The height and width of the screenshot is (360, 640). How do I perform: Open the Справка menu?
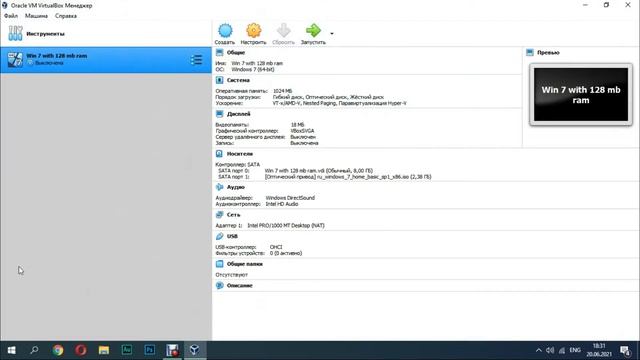66,16
